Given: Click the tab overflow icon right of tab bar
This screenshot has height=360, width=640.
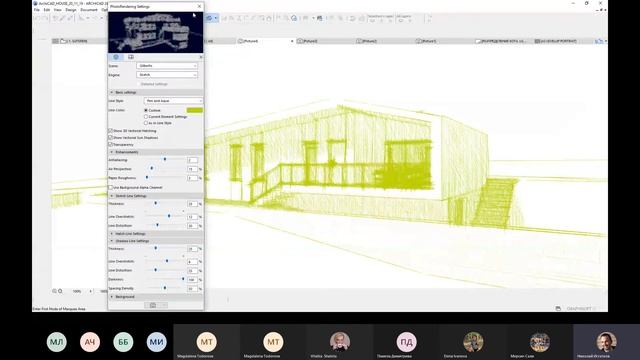Looking at the screenshot, I should click(599, 41).
